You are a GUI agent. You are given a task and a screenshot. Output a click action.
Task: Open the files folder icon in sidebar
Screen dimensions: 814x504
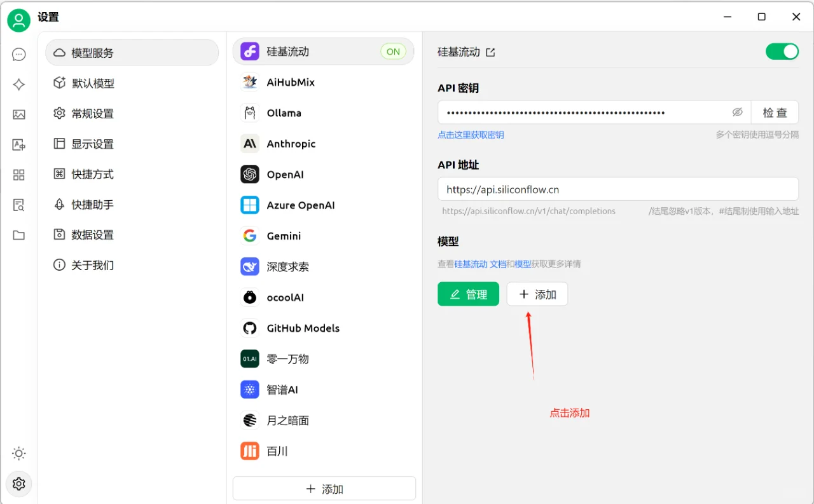18,235
